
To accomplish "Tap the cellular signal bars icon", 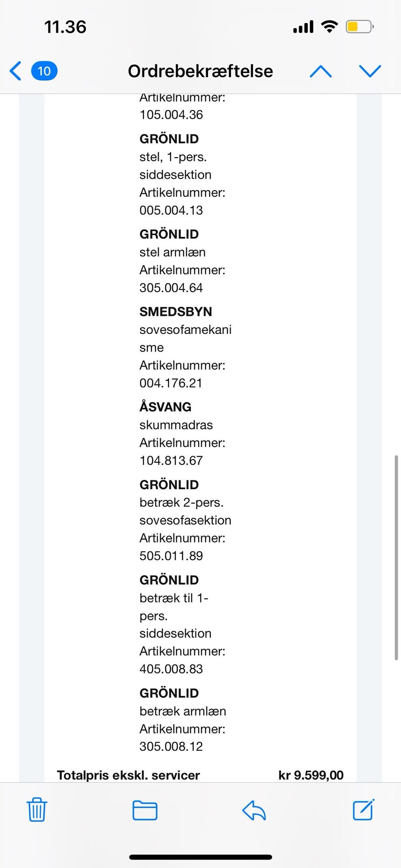I will pyautogui.click(x=303, y=27).
